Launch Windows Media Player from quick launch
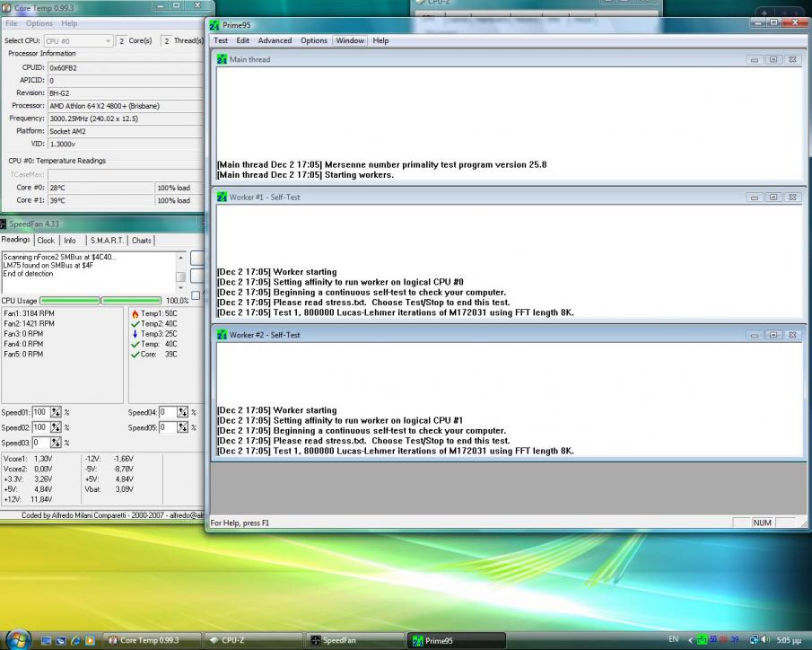 point(90,641)
